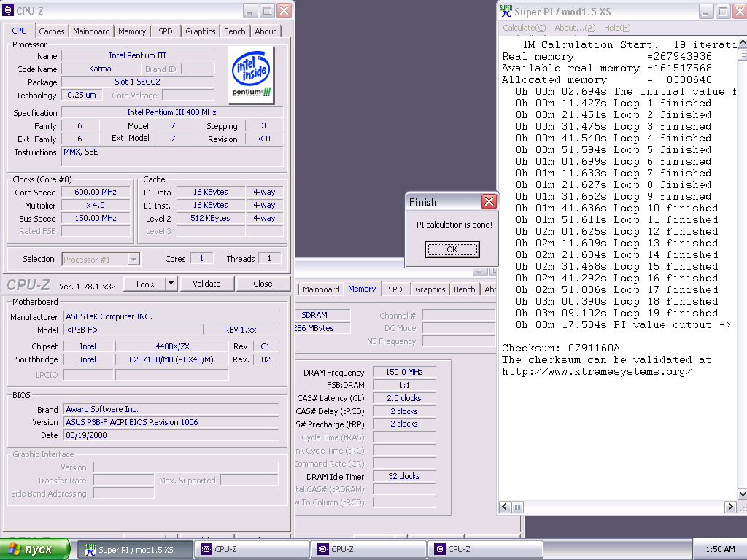Switch to the Caches tab
The height and width of the screenshot is (560, 747).
[52, 31]
